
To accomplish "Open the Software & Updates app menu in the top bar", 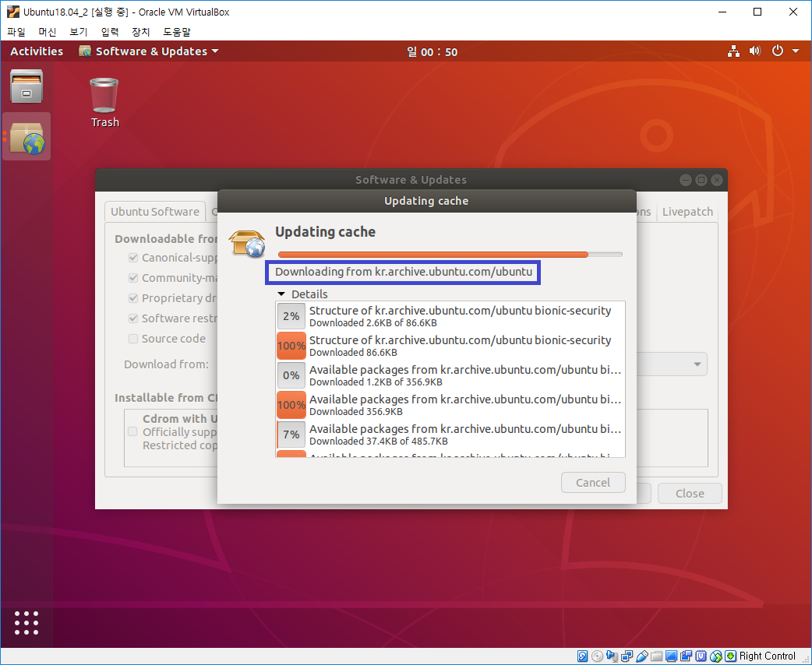I will [x=149, y=51].
